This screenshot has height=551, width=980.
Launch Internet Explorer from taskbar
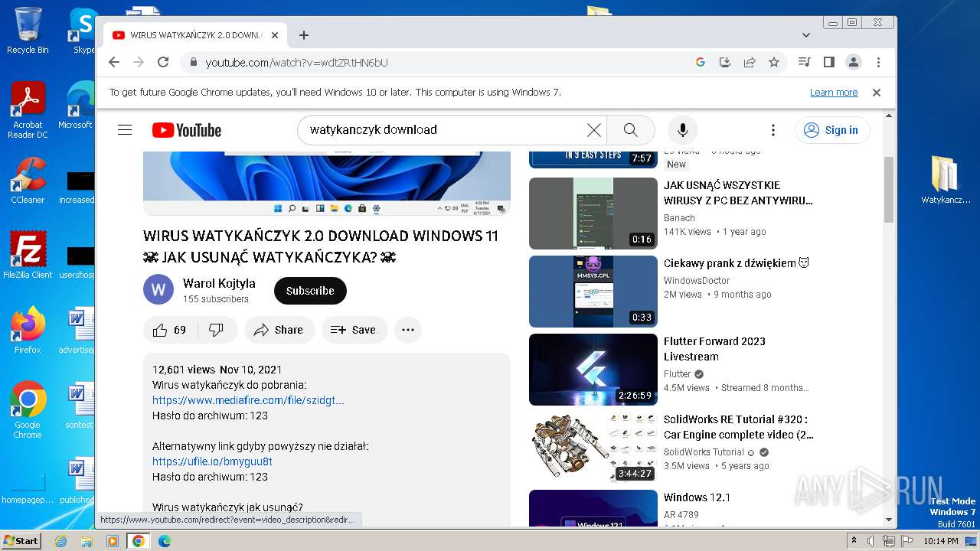point(60,541)
